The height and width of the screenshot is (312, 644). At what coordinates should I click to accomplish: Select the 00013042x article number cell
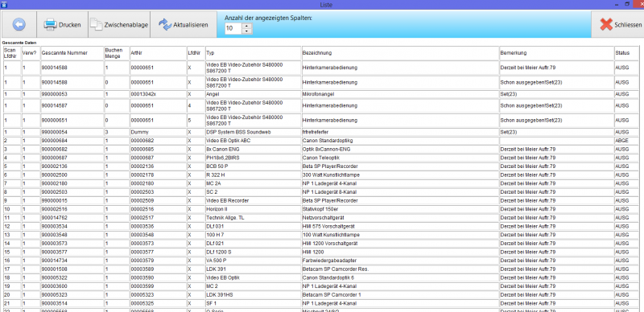[x=158, y=94]
